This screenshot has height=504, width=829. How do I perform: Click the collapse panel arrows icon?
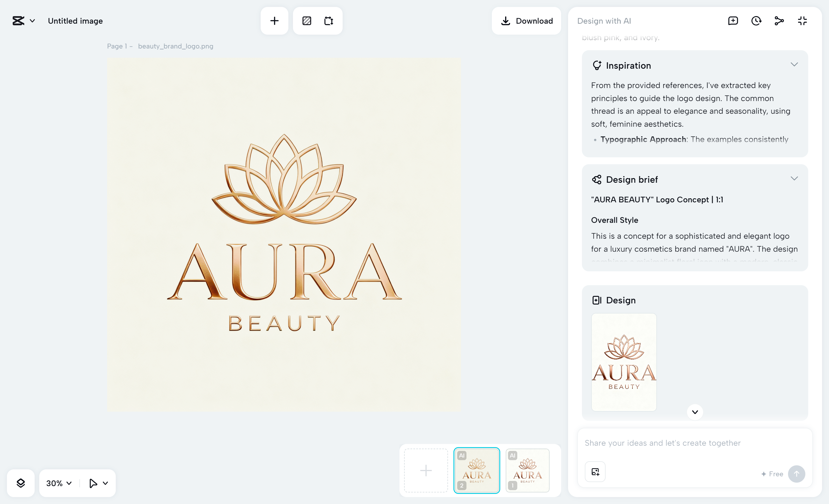802,21
